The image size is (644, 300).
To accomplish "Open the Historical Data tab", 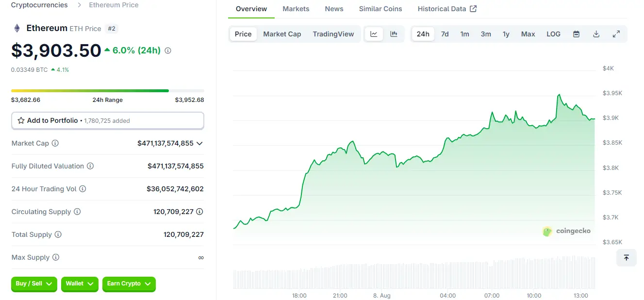I will (x=447, y=9).
